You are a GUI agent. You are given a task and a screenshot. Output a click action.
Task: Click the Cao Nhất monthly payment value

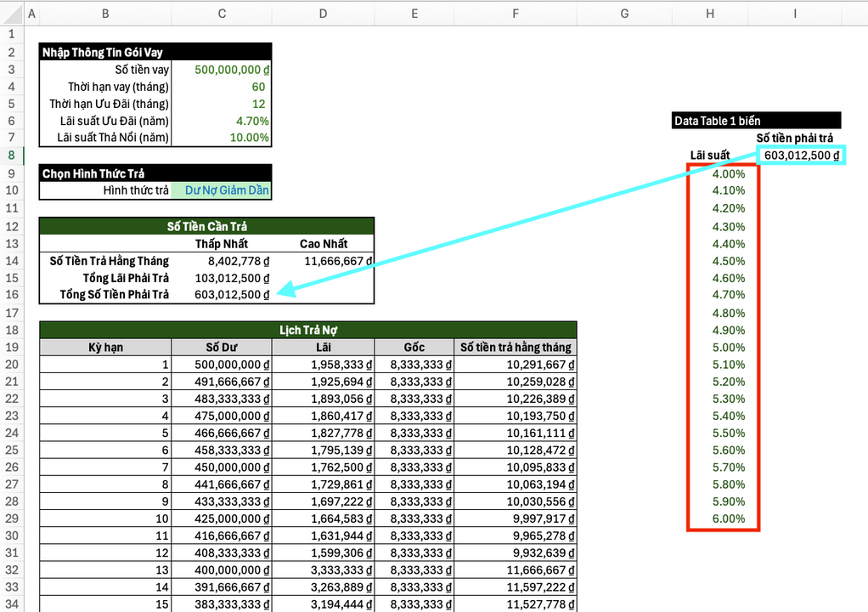324,261
